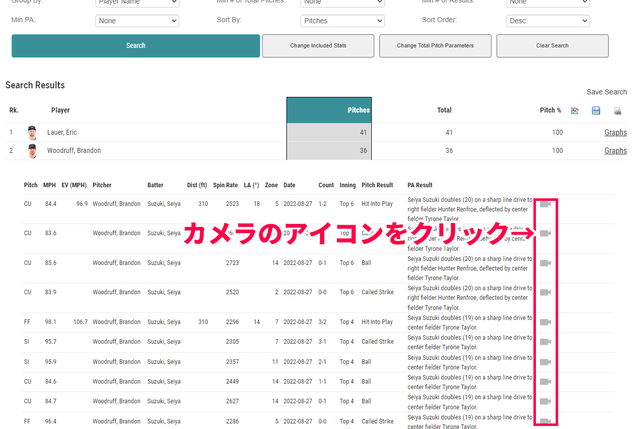Open the Min PA dropdown
The image size is (640, 429).
pos(137,21)
